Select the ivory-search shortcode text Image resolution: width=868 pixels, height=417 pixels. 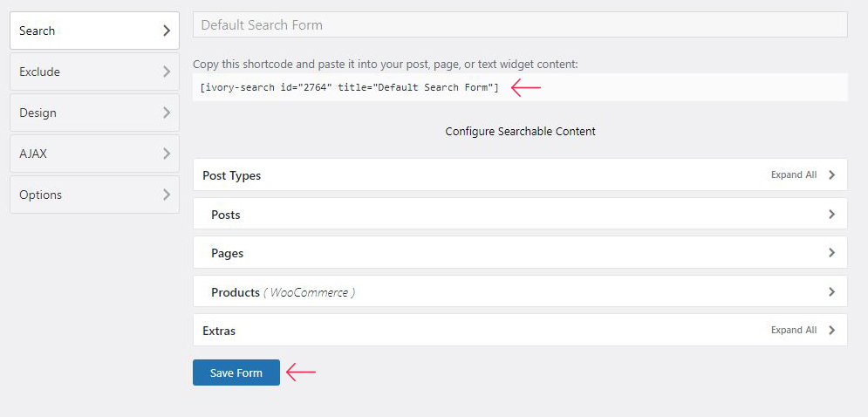pos(349,87)
